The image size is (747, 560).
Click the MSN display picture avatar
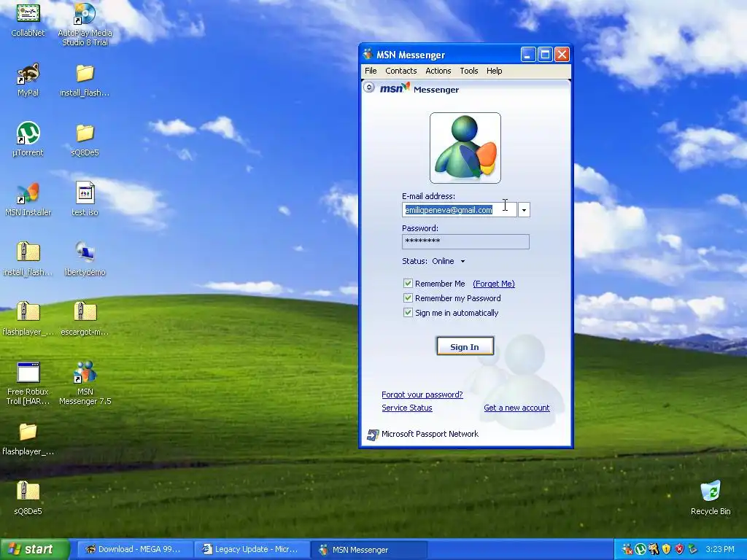point(465,148)
